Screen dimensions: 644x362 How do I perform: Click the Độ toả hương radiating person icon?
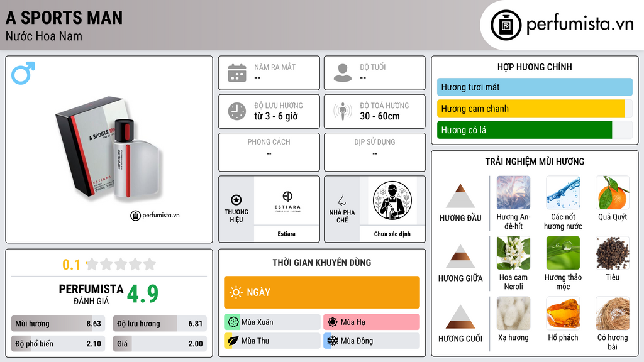pyautogui.click(x=343, y=111)
